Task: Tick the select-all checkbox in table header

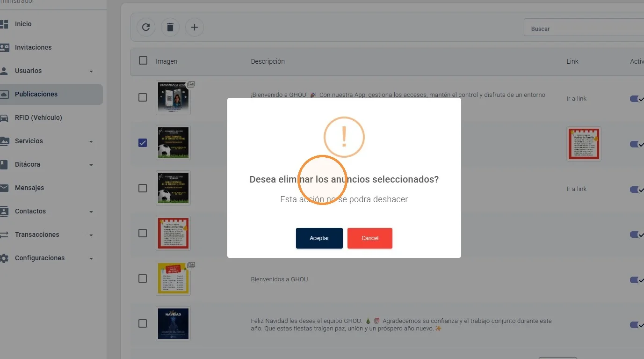Action: pyautogui.click(x=143, y=60)
